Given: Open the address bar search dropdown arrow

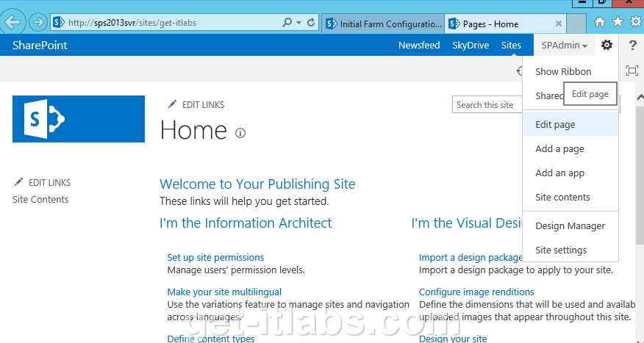Looking at the screenshot, I should tap(298, 23).
